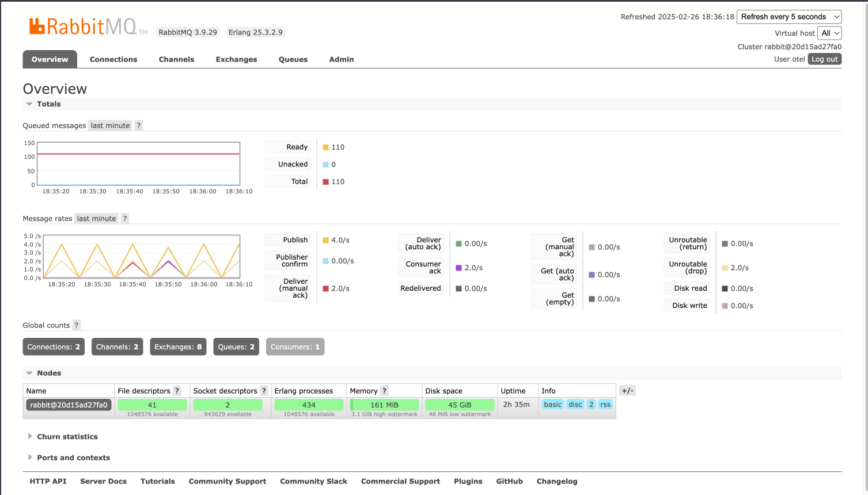Expand the Churn statistics section
868x495 pixels.
click(x=67, y=437)
